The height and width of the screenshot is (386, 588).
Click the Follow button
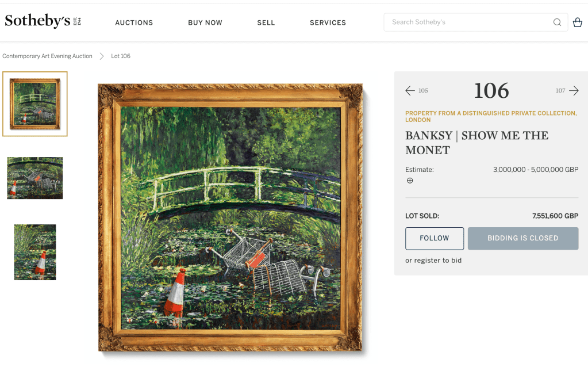pyautogui.click(x=435, y=238)
